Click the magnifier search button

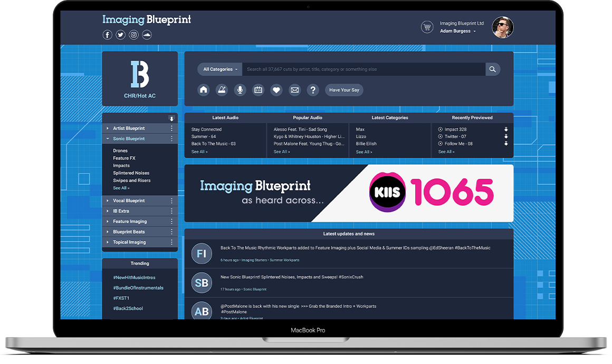coord(493,69)
